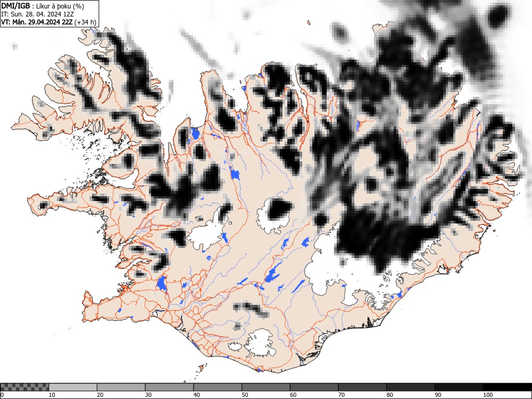Screen dimensions: 532x399
Task: Click the legend label '70'
Action: click(x=341, y=395)
